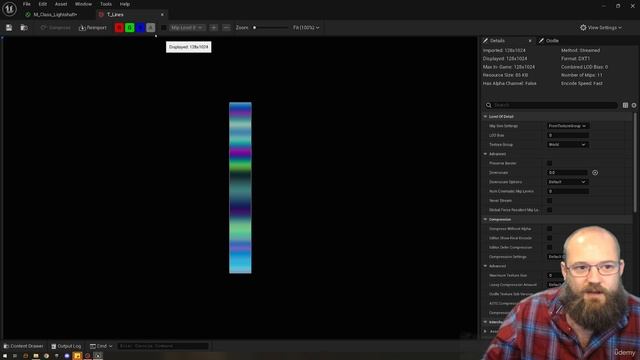Click the Num Cinematic Mip Levels field

pyautogui.click(x=568, y=191)
